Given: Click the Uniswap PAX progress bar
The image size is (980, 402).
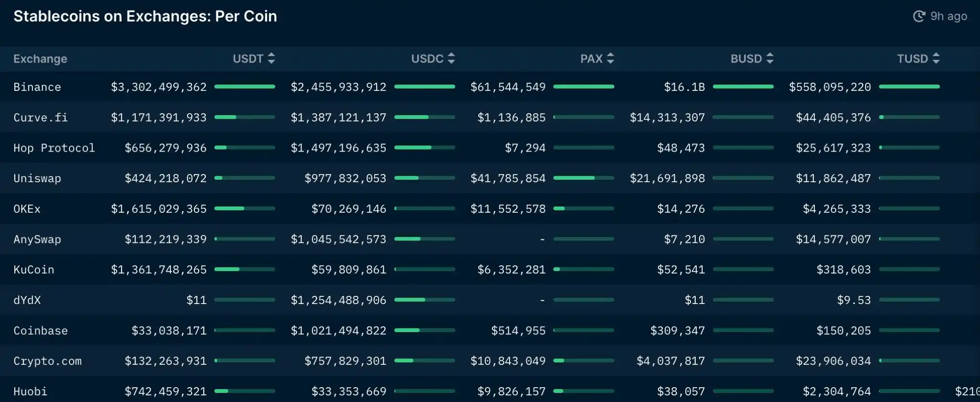Looking at the screenshot, I should [x=583, y=178].
